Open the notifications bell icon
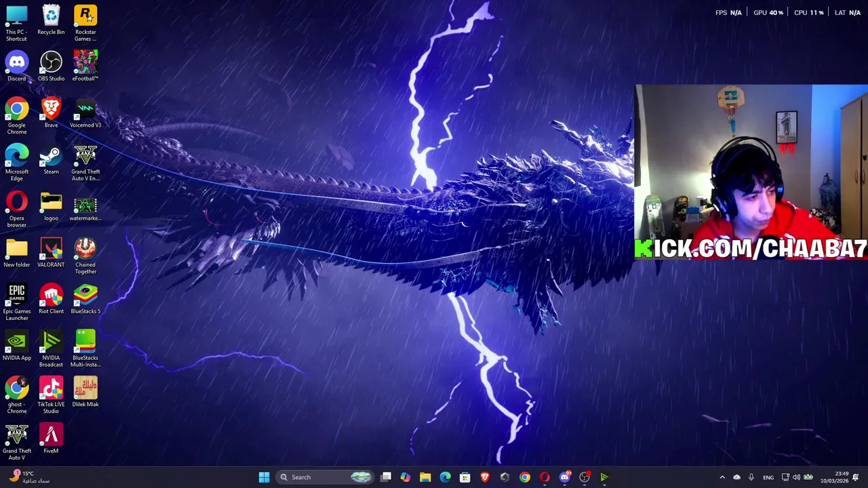The width and height of the screenshot is (868, 488). [x=856, y=477]
